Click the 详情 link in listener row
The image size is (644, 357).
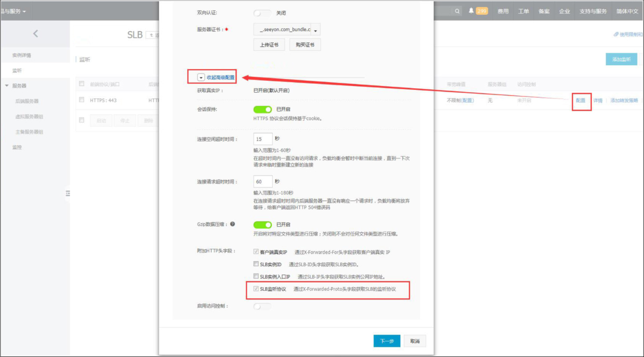[598, 101]
